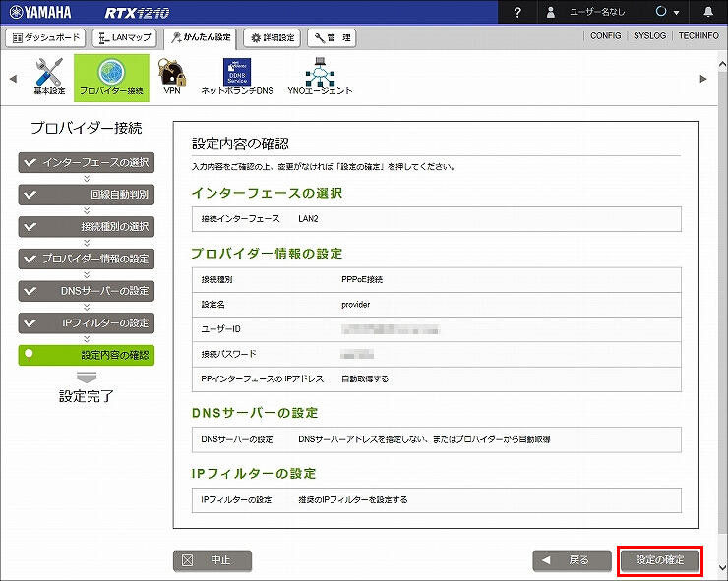Select the 基本設定 tools icon
Screen dimensions: 728x581
tap(49, 77)
